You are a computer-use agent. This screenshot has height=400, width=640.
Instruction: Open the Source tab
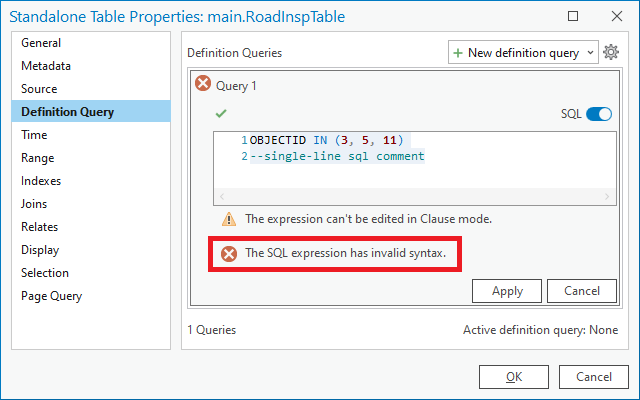pyautogui.click(x=40, y=89)
